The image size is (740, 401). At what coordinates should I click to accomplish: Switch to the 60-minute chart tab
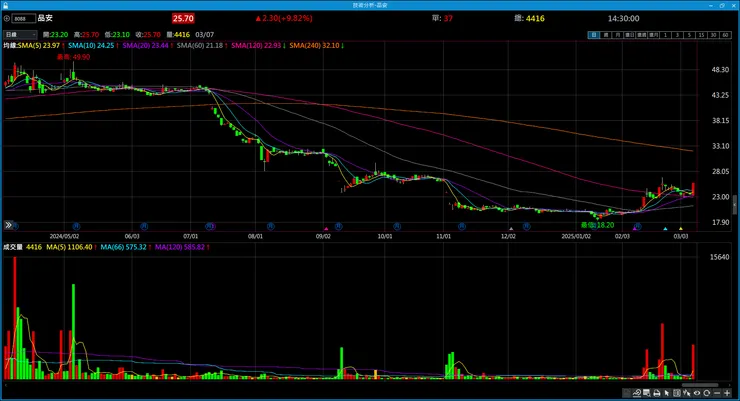tap(725, 35)
